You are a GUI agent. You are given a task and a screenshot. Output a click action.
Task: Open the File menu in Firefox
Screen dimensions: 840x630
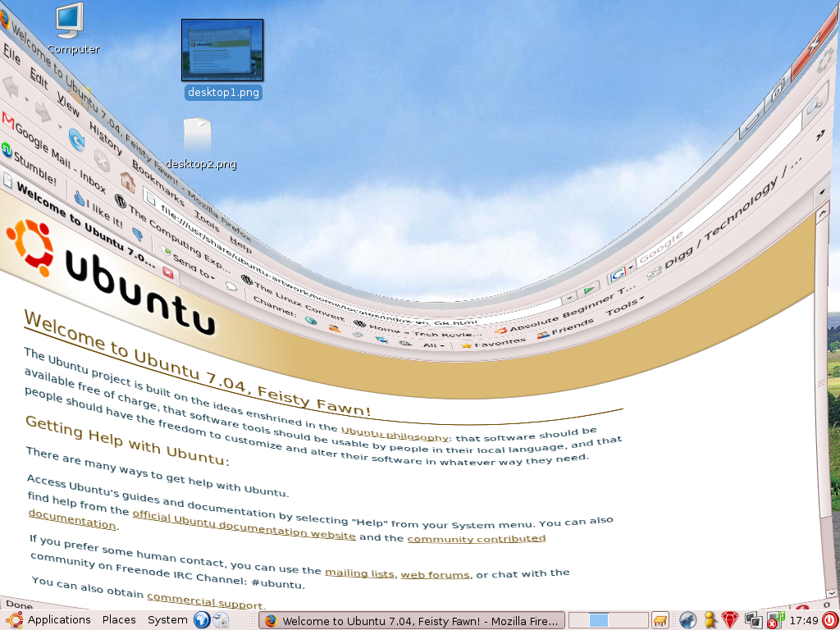tap(11, 54)
